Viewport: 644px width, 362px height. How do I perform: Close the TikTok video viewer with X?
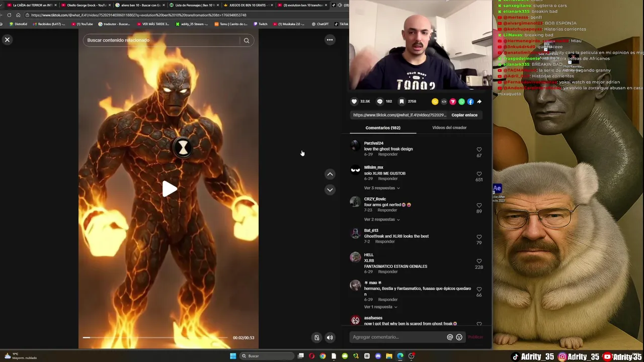(x=7, y=40)
